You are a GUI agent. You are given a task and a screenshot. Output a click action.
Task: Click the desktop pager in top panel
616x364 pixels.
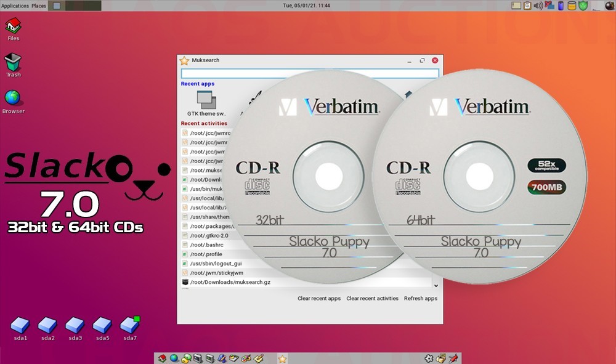click(75, 6)
